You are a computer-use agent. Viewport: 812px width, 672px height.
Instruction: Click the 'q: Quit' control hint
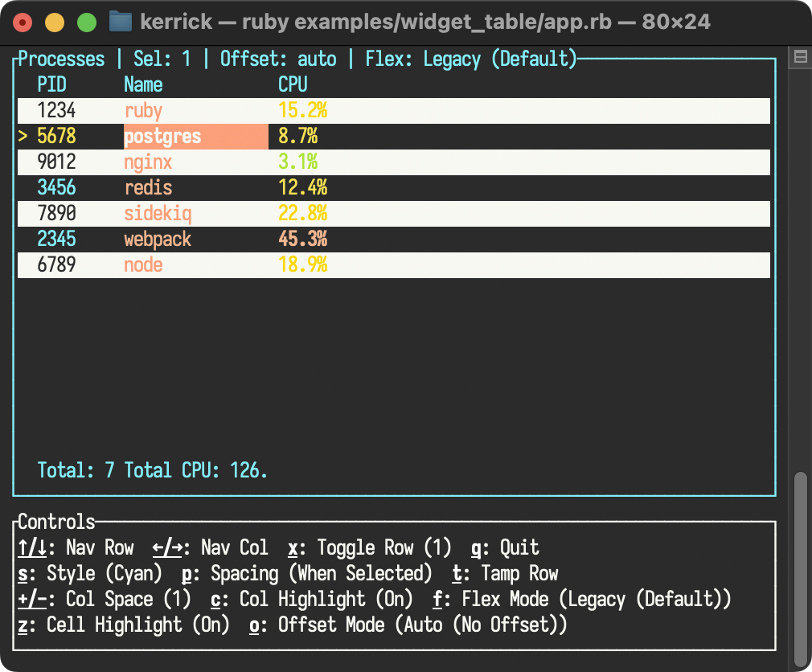(x=506, y=547)
